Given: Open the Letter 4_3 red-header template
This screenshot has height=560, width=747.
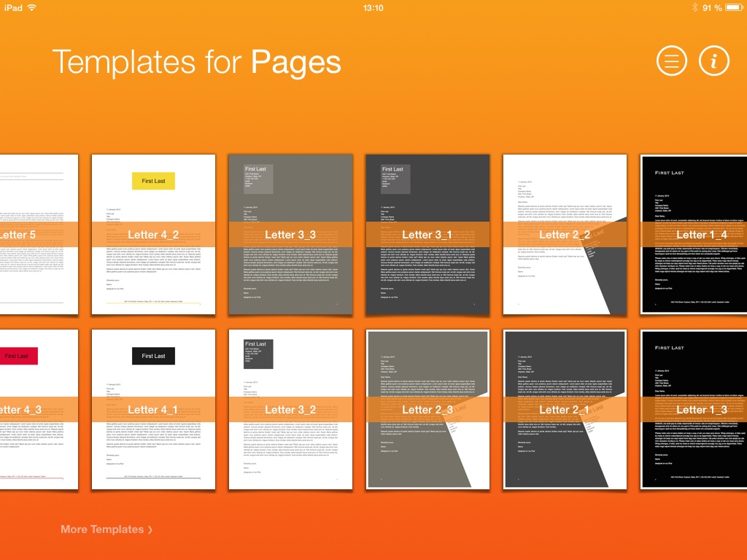Looking at the screenshot, I should [36, 409].
